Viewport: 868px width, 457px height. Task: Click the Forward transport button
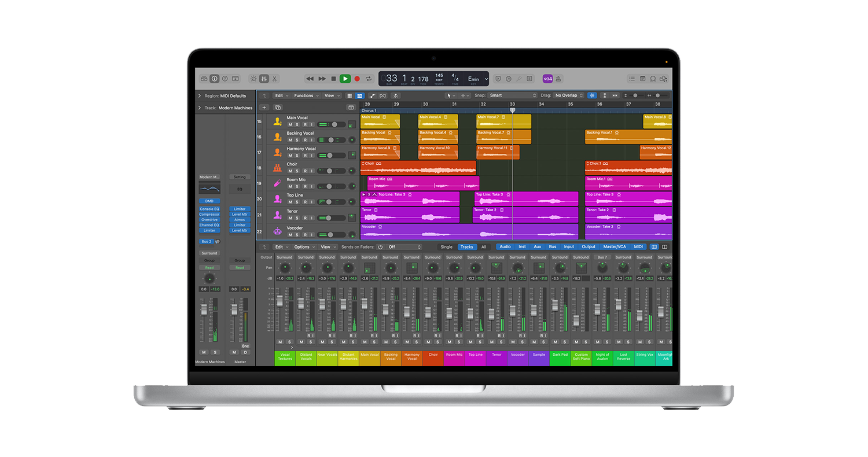coord(322,79)
